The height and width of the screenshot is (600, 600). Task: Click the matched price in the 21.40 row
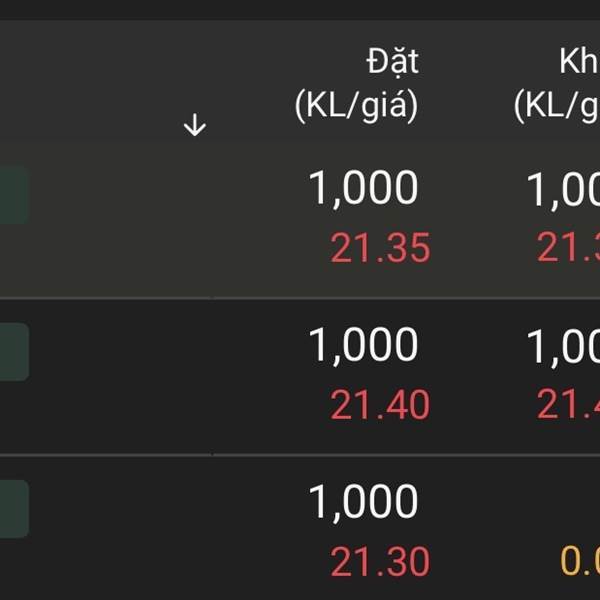[x=569, y=405]
